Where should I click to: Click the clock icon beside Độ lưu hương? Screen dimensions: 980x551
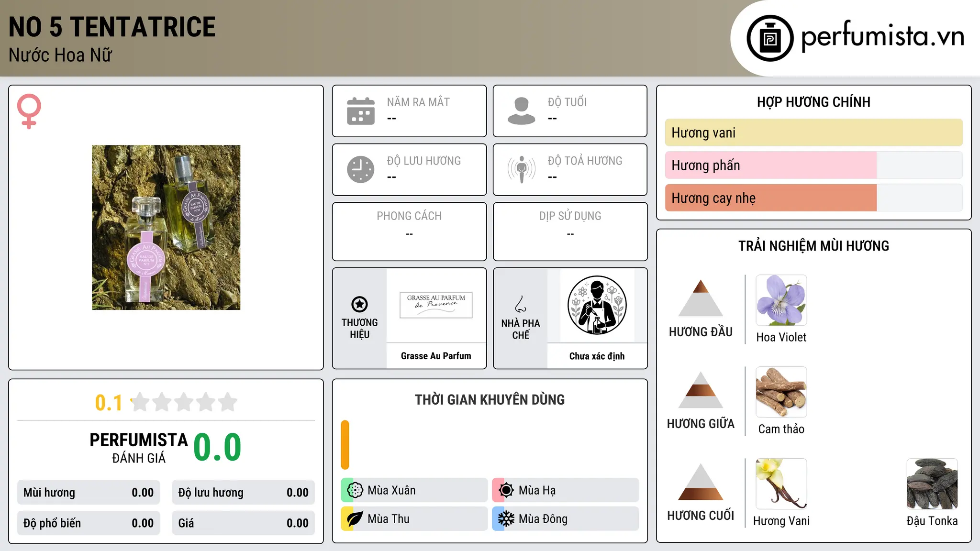tap(361, 169)
